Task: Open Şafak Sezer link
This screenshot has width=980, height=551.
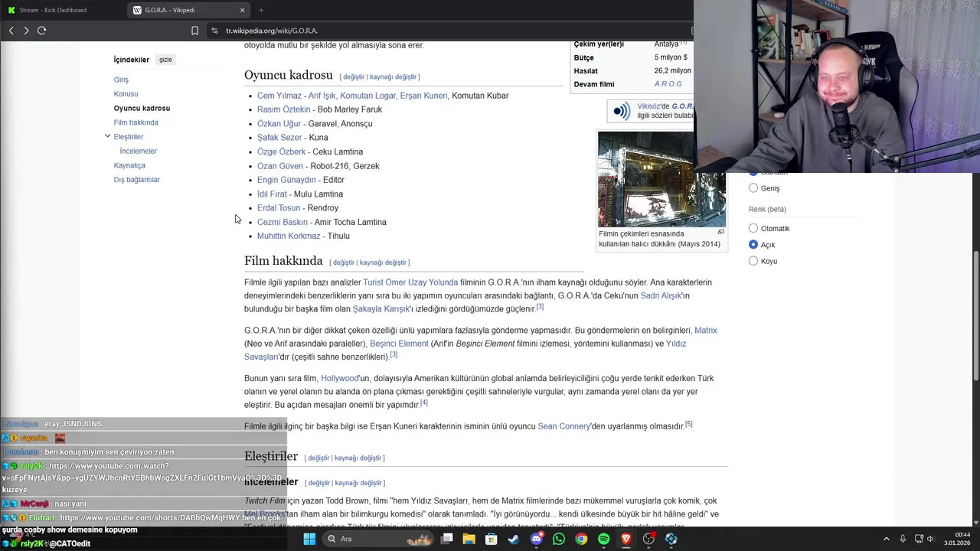Action: click(279, 138)
